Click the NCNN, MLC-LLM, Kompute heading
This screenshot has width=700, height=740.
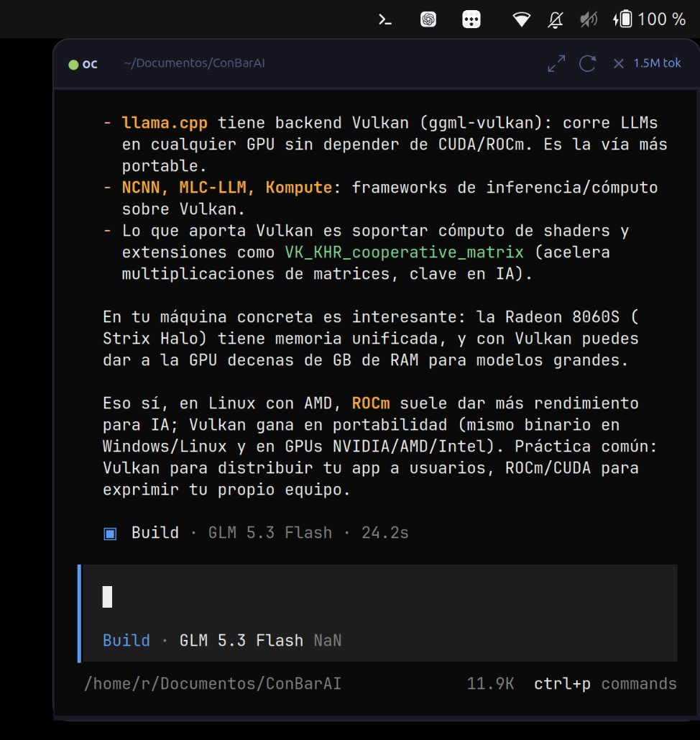(227, 188)
